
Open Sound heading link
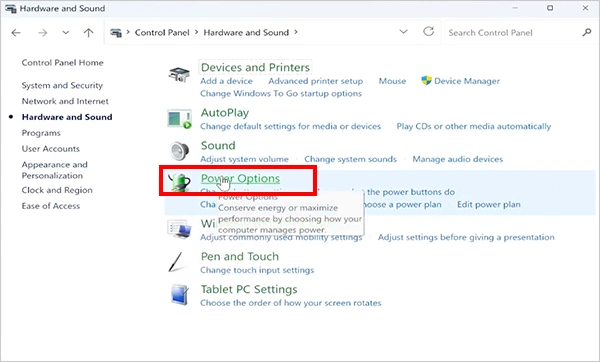coord(218,146)
